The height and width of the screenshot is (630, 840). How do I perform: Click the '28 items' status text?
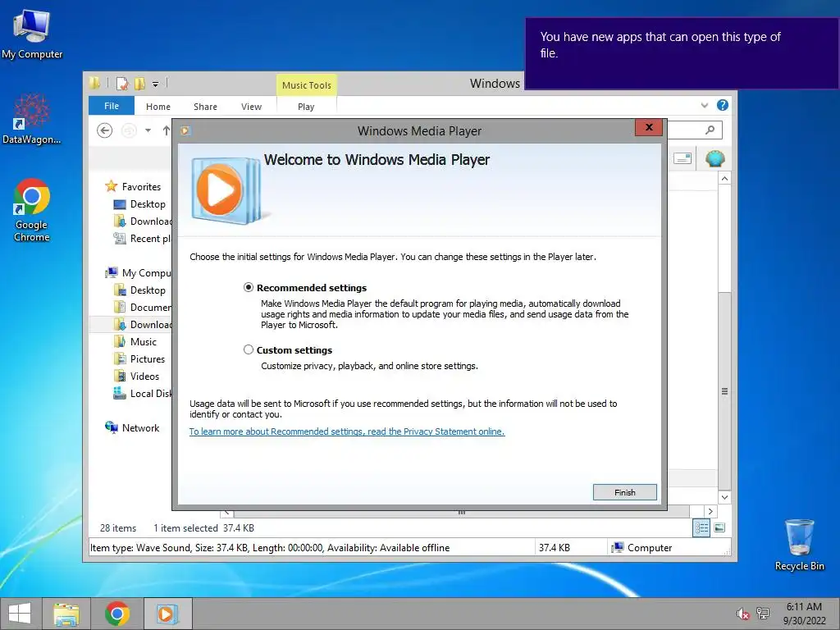point(118,528)
